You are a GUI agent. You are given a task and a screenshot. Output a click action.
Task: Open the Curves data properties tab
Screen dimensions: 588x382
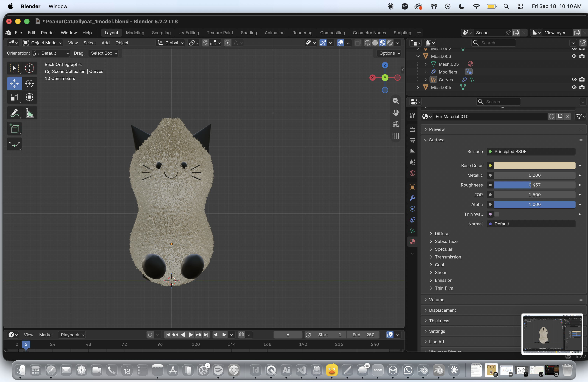point(412,231)
